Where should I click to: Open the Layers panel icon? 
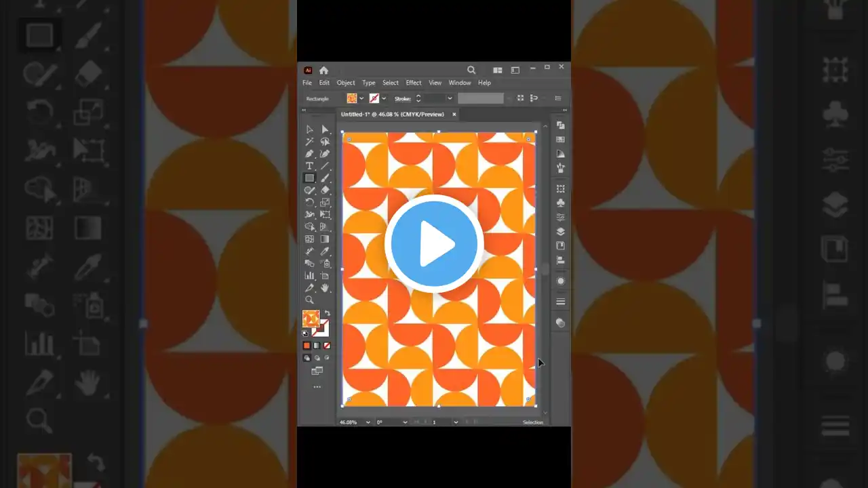tap(560, 232)
